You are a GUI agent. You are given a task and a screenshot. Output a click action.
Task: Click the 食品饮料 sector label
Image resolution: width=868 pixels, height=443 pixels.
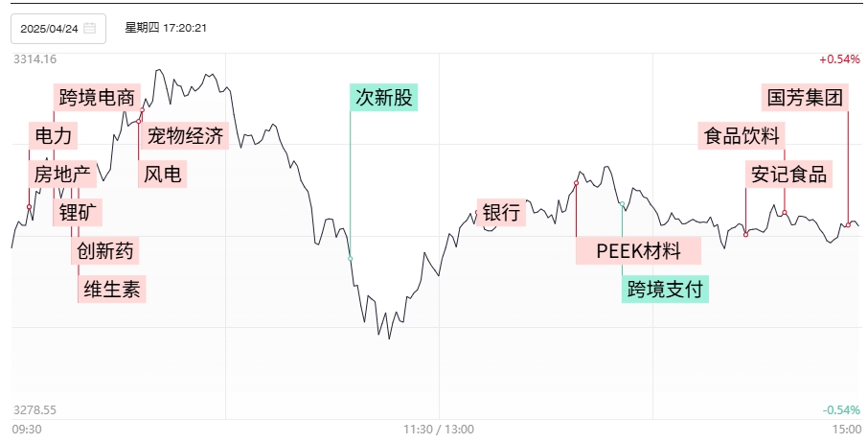[742, 135]
